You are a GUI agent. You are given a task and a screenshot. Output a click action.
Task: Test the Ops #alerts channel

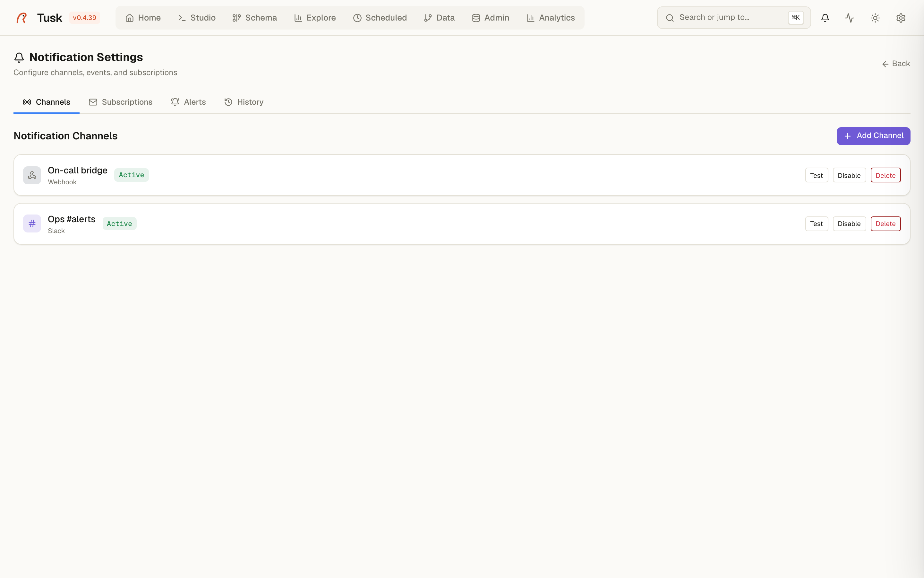pos(816,224)
